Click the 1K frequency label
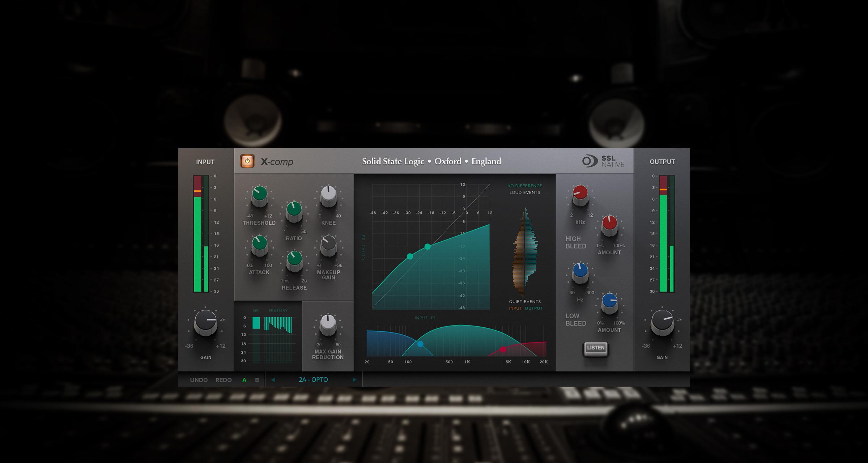Image resolution: width=868 pixels, height=463 pixels. [467, 362]
